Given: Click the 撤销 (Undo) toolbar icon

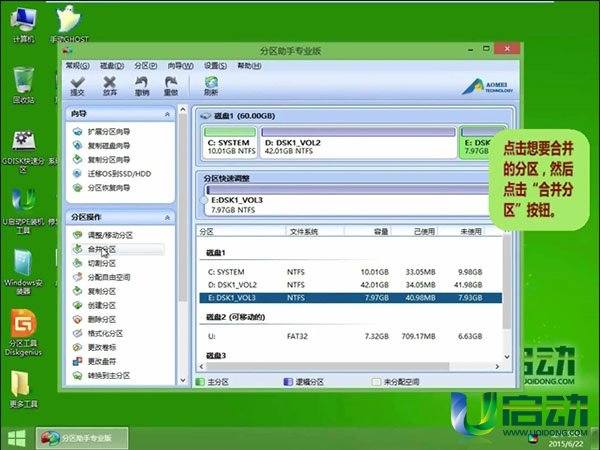Looking at the screenshot, I should [142, 86].
